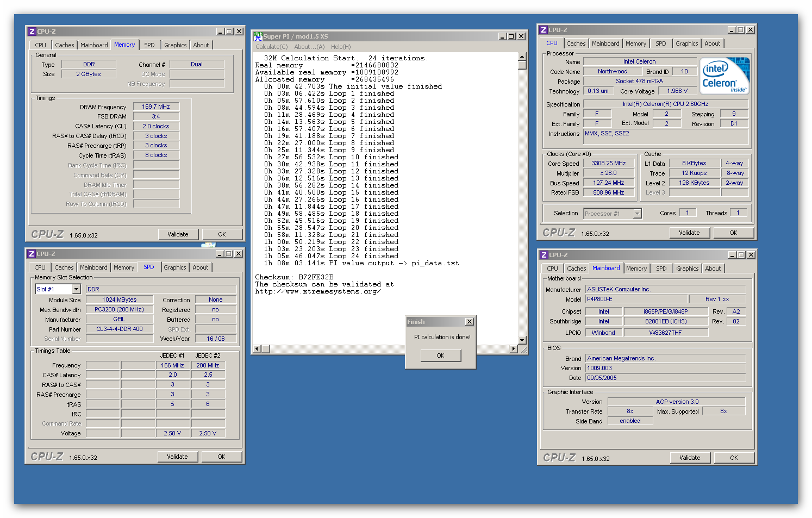Click OK in Mainboard CPU-Z window
The image size is (812, 518).
pyautogui.click(x=734, y=458)
